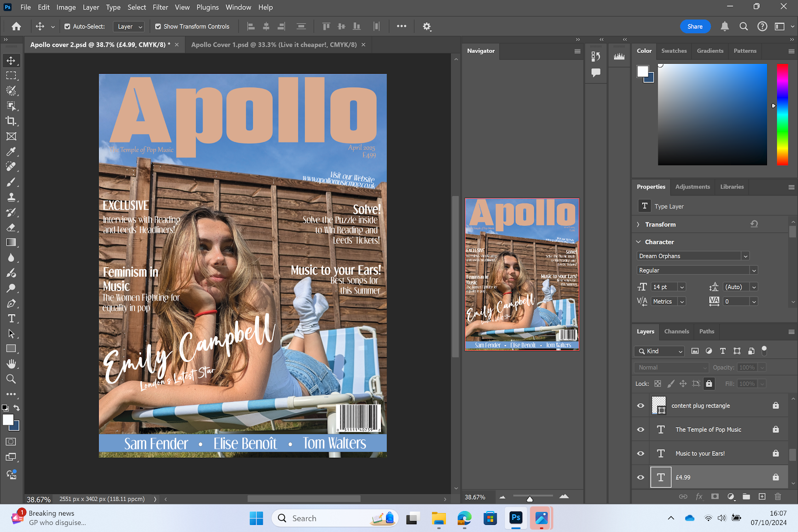Switch to the Swatches tab

pyautogui.click(x=674, y=51)
